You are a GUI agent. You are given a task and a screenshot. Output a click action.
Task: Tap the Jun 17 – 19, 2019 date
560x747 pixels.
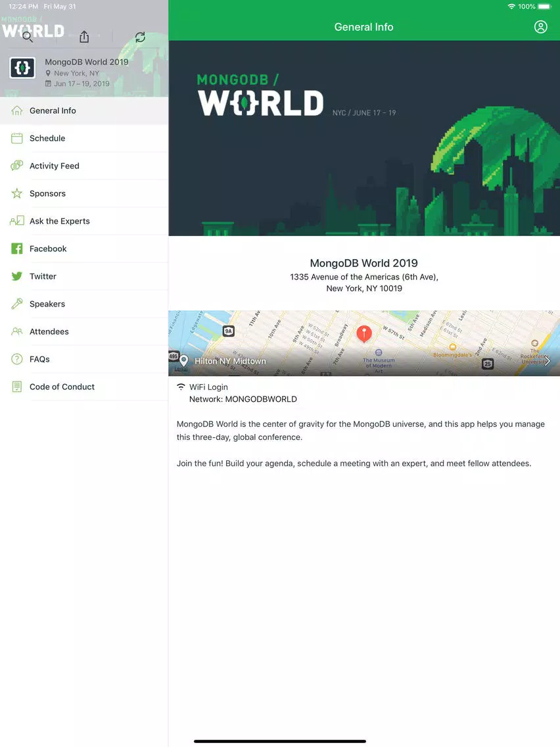82,84
